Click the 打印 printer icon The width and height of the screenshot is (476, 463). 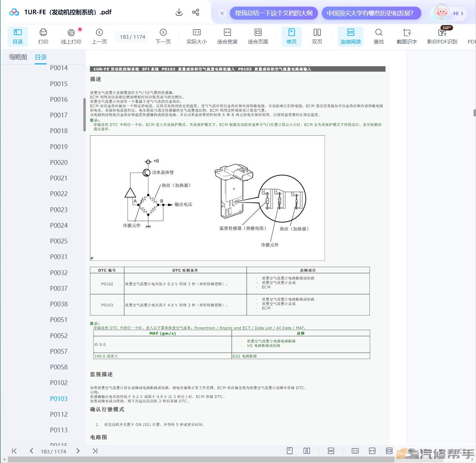pos(43,36)
